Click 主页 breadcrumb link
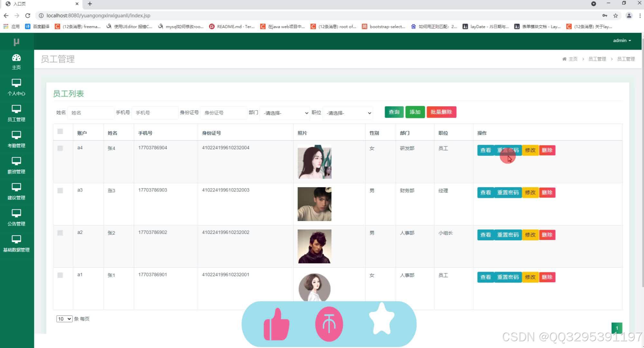 (570, 59)
